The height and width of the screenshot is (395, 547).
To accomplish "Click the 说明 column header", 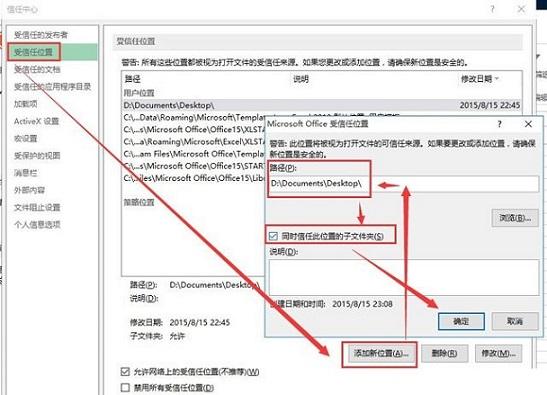I will (x=301, y=79).
